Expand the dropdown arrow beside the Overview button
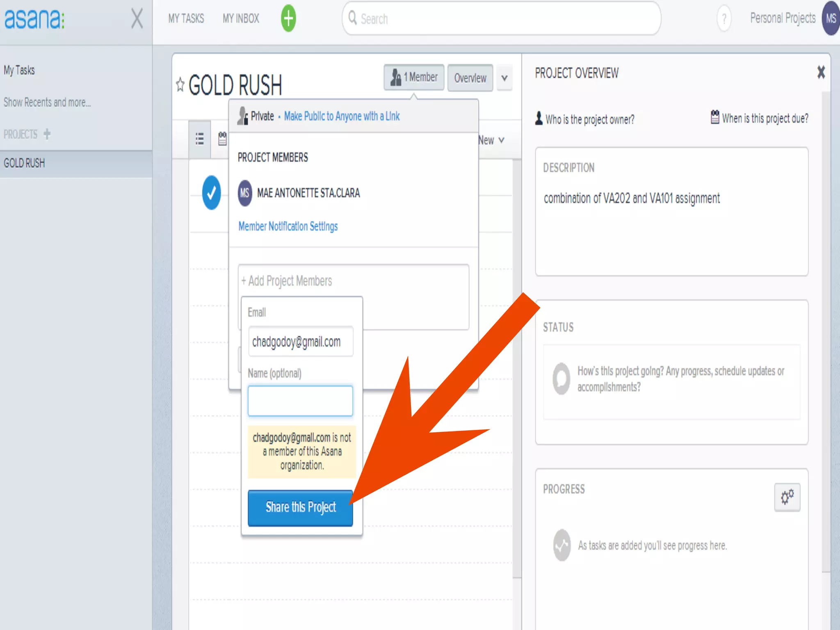840x630 pixels. (504, 78)
